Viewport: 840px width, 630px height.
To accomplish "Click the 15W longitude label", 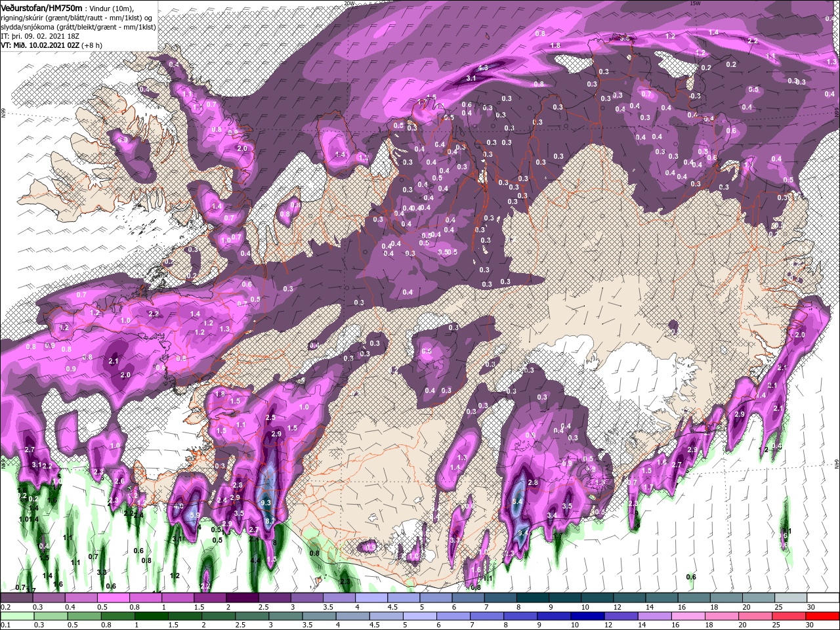I will point(695,3).
